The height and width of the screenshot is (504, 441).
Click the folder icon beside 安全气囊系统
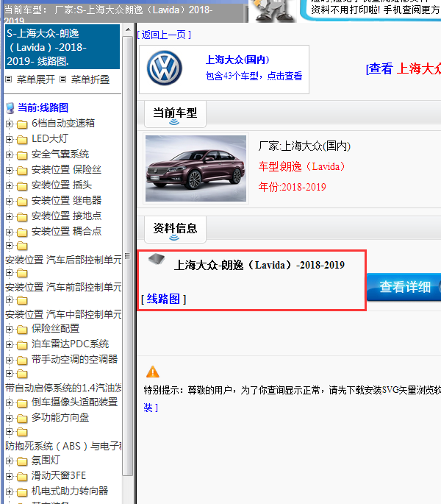click(21, 155)
